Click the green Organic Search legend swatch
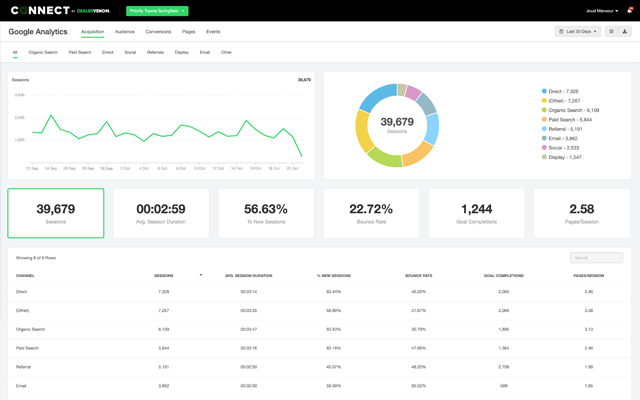The height and width of the screenshot is (400, 640). pyautogui.click(x=544, y=110)
